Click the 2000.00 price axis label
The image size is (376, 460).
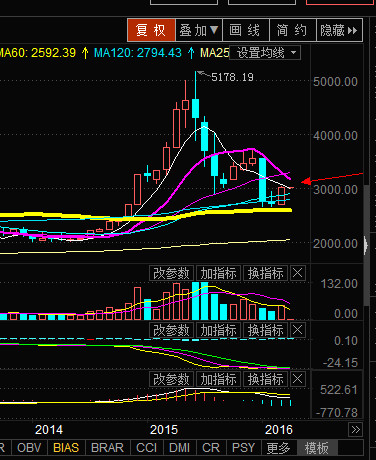(335, 244)
